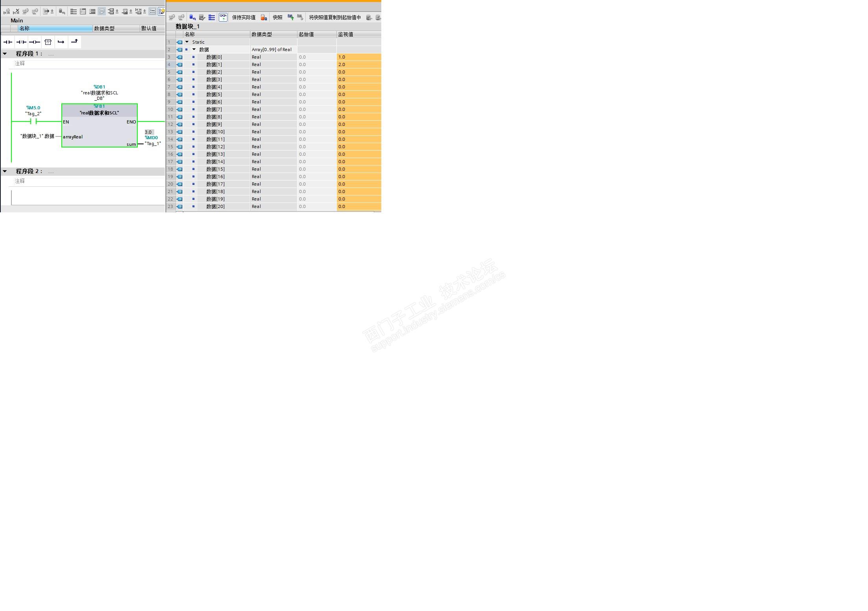Image resolution: width=868 pixels, height=611 pixels.
Task: Click the open branch icon
Action: click(x=61, y=42)
